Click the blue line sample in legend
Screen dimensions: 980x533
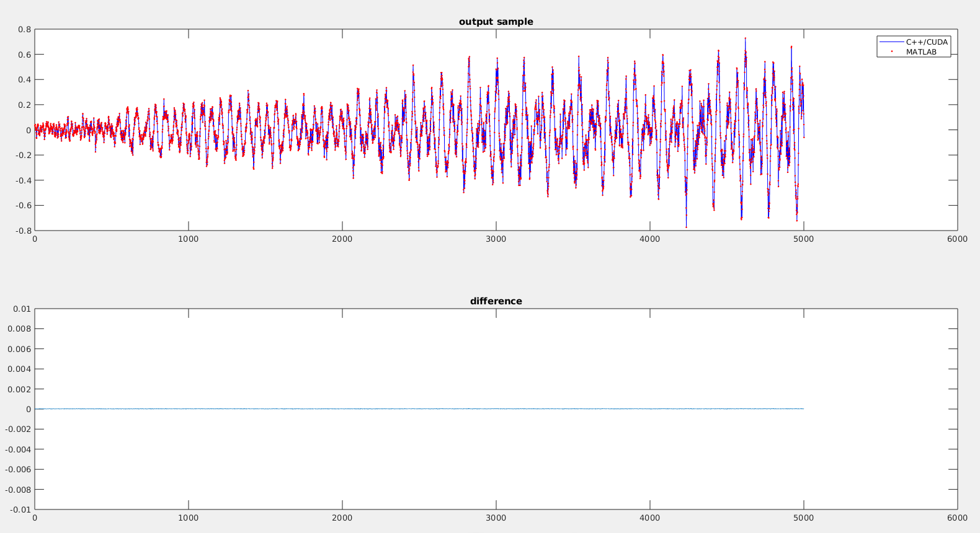[891, 42]
